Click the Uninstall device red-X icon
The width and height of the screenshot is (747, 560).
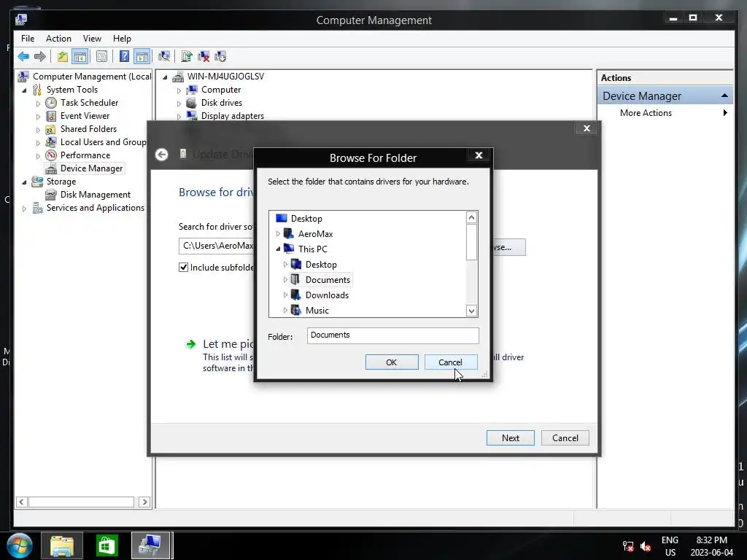204,57
